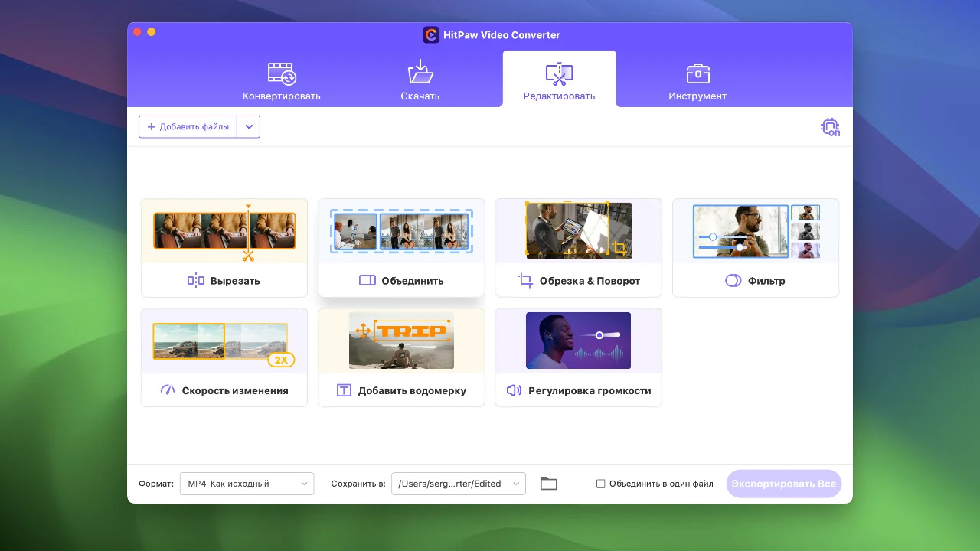Image resolution: width=980 pixels, height=551 pixels.
Task: Click the Обрезка & Поворот crop icon
Action: pyautogui.click(x=525, y=281)
